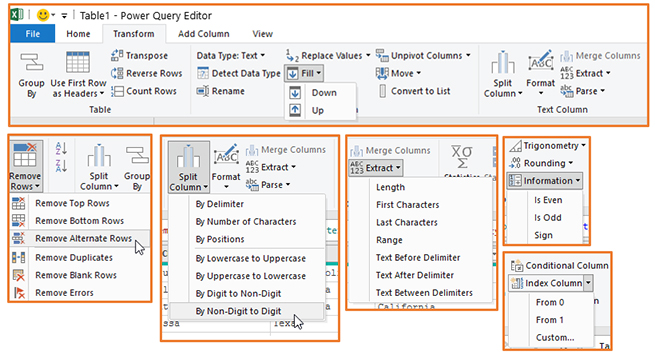Choose index From 1
The height and width of the screenshot is (363, 655).
(551, 320)
